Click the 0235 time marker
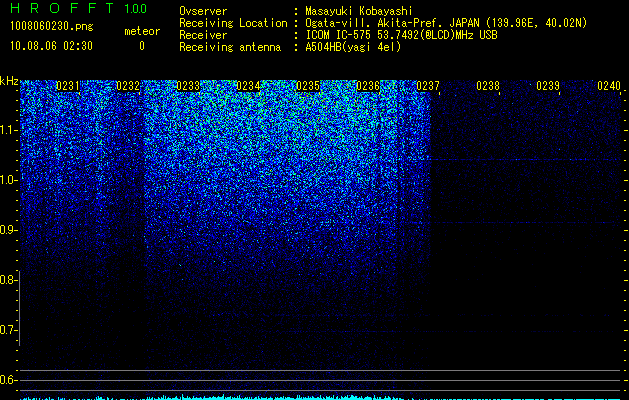The width and height of the screenshot is (629, 400). click(x=308, y=86)
